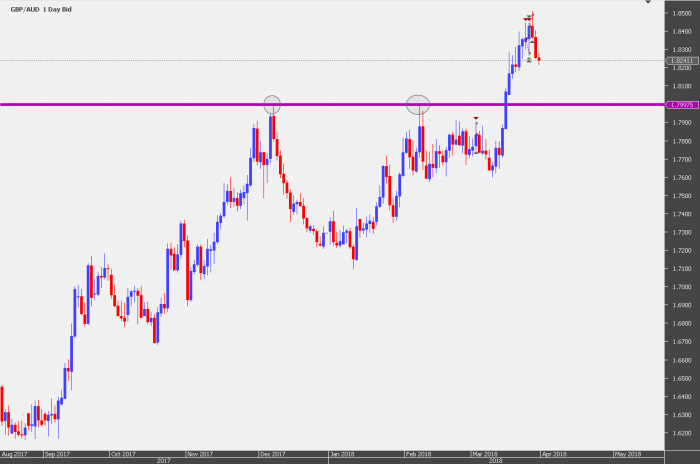
Task: Click the Jan 2018 date axis label
Action: tap(342, 454)
